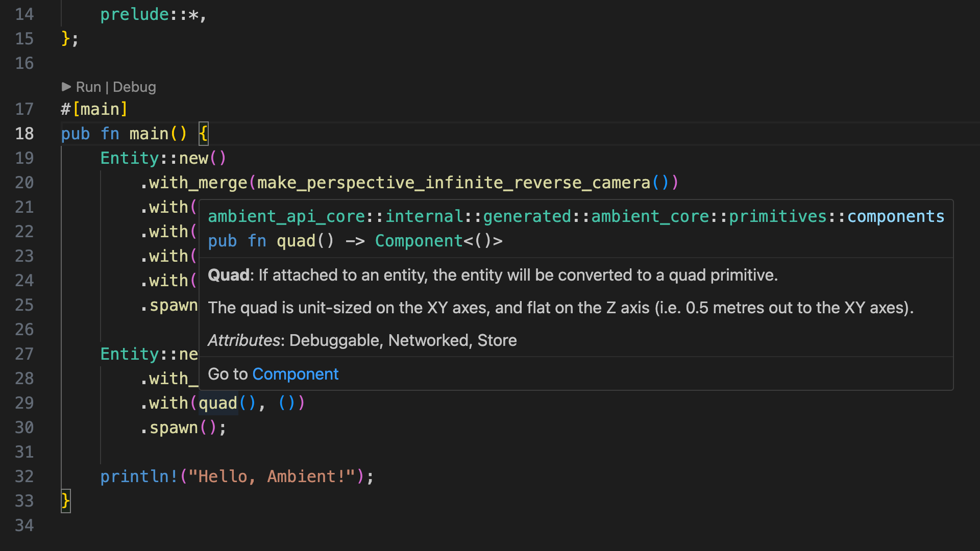Viewport: 980px width, 551px height.
Task: Click line number 27 in the gutter
Action: click(x=24, y=354)
